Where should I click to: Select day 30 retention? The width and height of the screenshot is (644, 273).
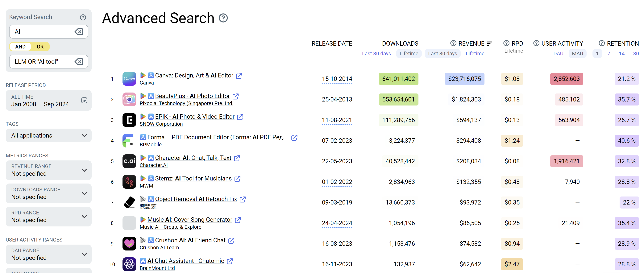coord(636,53)
